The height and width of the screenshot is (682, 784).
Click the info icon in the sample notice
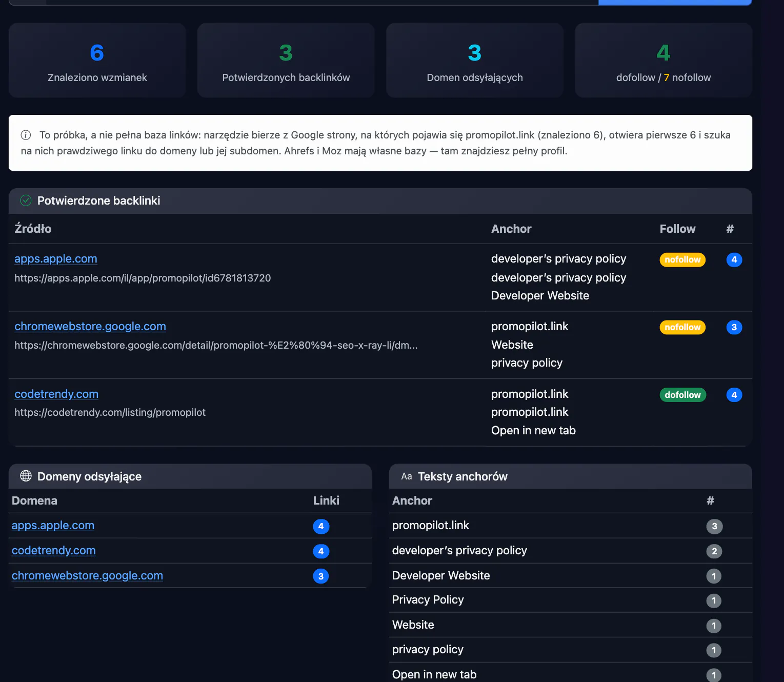click(26, 135)
